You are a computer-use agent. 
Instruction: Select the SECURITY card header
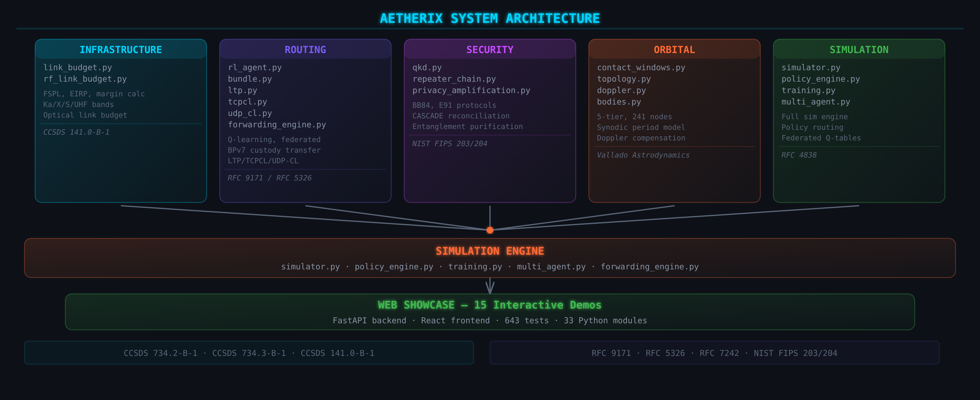coord(490,50)
